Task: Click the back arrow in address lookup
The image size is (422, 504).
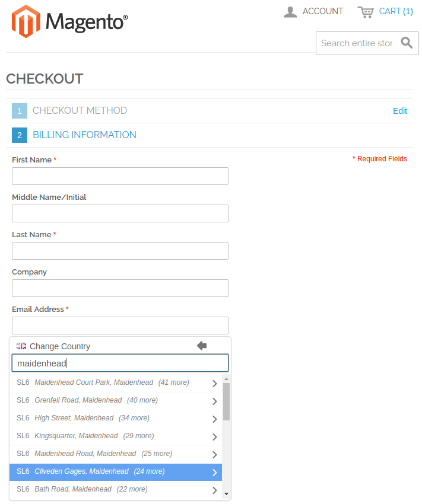Action: 202,346
